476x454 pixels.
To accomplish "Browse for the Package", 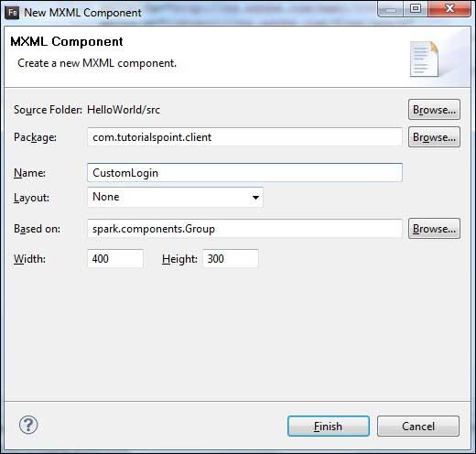I will click(x=434, y=137).
